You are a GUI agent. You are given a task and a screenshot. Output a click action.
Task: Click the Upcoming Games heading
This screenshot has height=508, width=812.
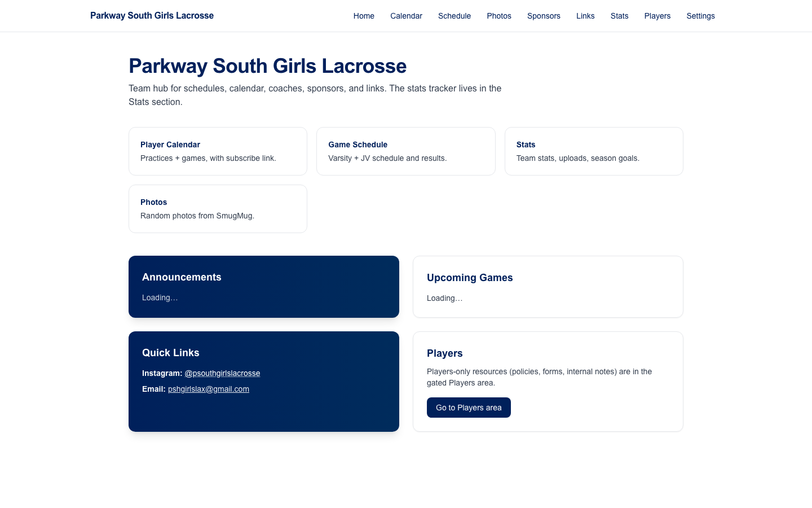tap(470, 278)
